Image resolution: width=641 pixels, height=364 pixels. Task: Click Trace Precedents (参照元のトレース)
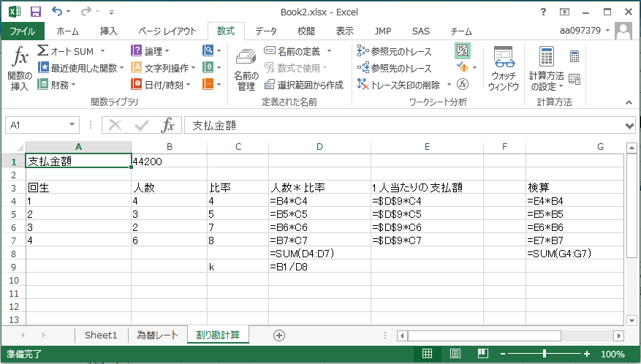pos(395,51)
